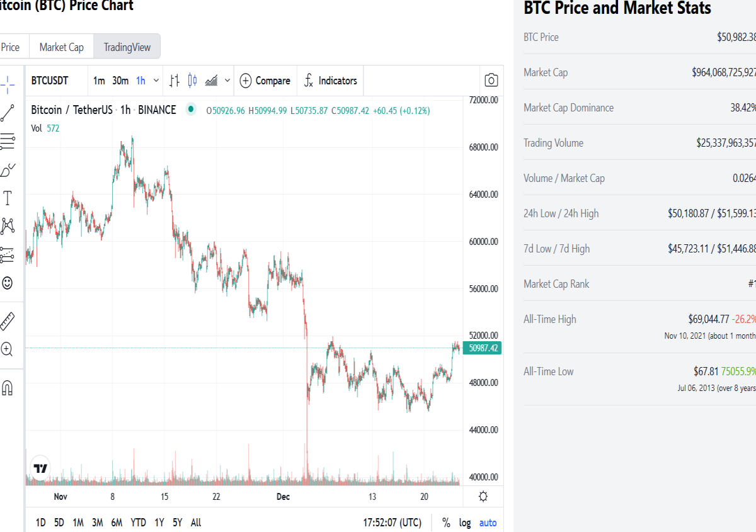Toggle magnet mode in left toolbar
The image size is (756, 532).
tap(8, 387)
